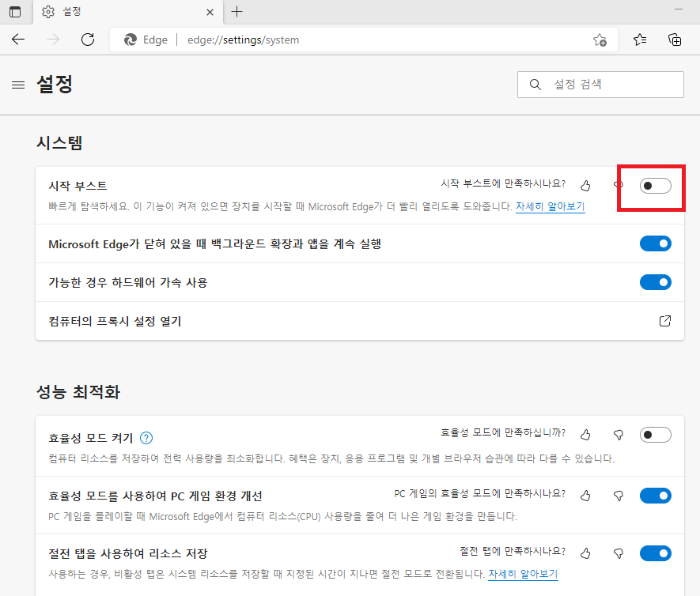The height and width of the screenshot is (596, 700).
Task: Thumbs up for PC 게임 efficiency mode
Action: (585, 496)
